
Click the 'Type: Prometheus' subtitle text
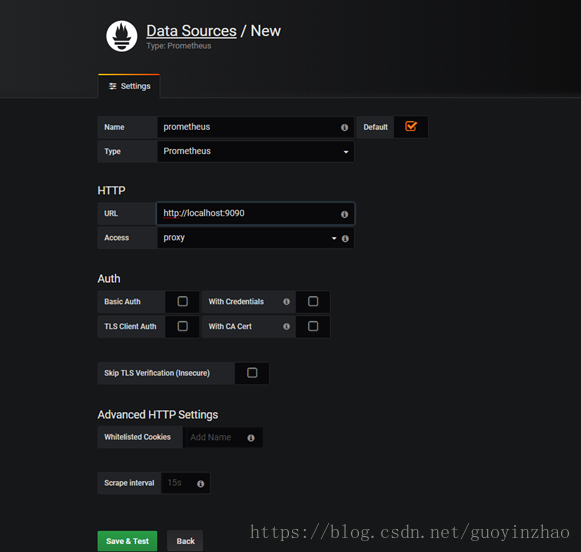click(x=179, y=46)
